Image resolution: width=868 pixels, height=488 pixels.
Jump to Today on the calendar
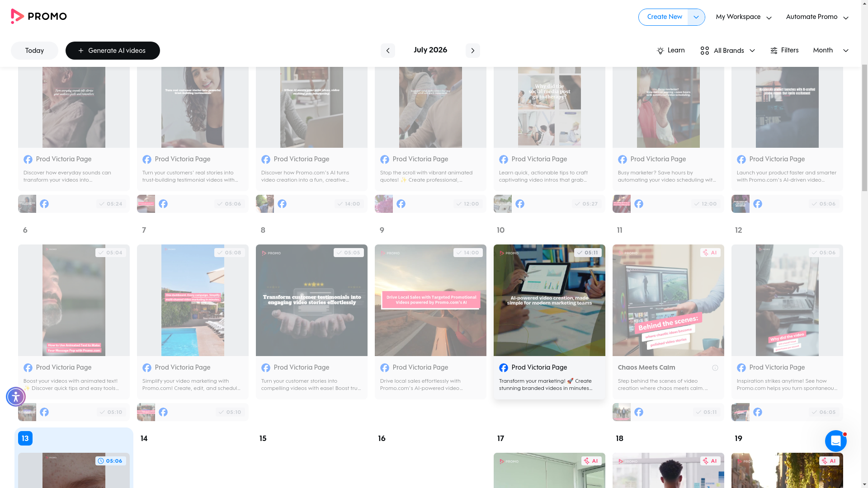[x=34, y=51]
